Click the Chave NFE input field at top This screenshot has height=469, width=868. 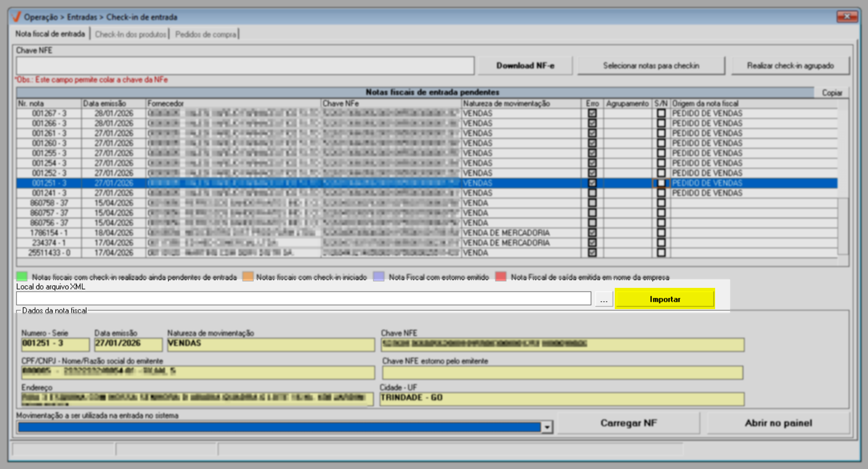tap(245, 66)
